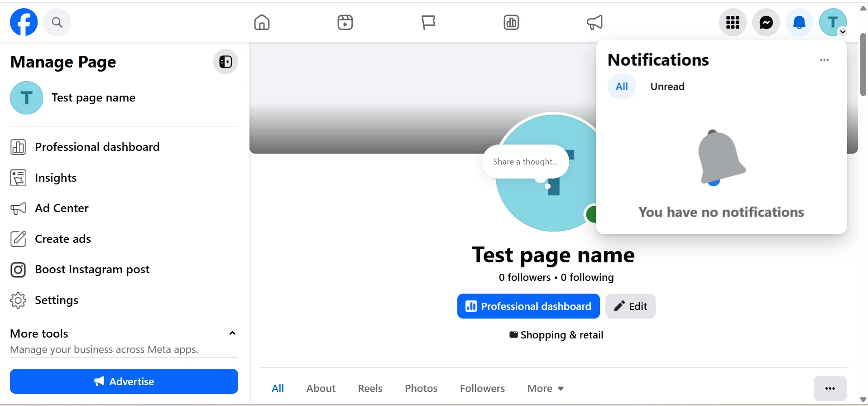
Task: Switch to the Followers tab
Action: 482,388
